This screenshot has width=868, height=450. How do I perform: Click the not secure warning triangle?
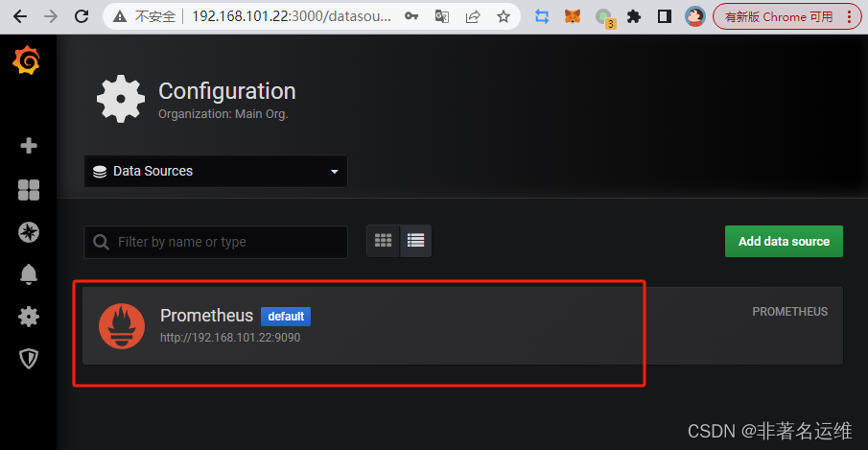(x=120, y=16)
